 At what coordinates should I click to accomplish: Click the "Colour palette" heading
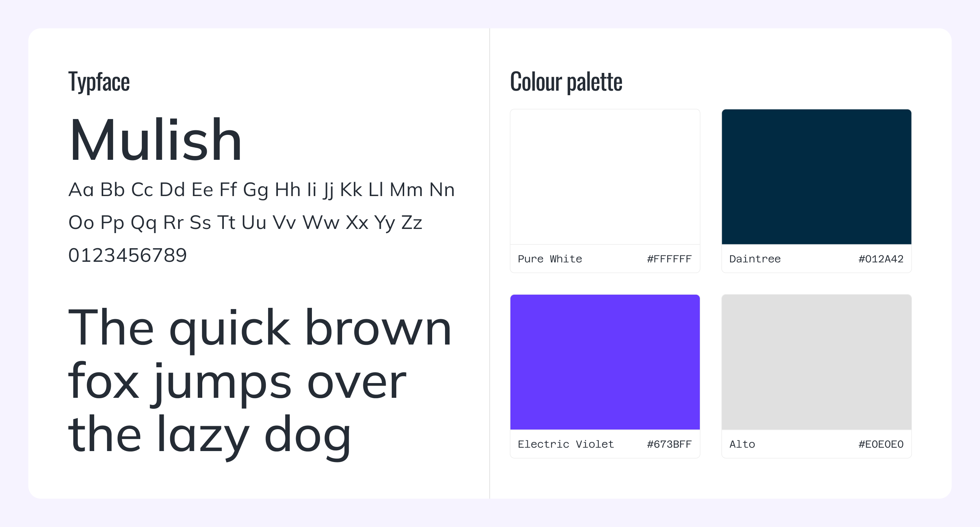[x=566, y=81]
